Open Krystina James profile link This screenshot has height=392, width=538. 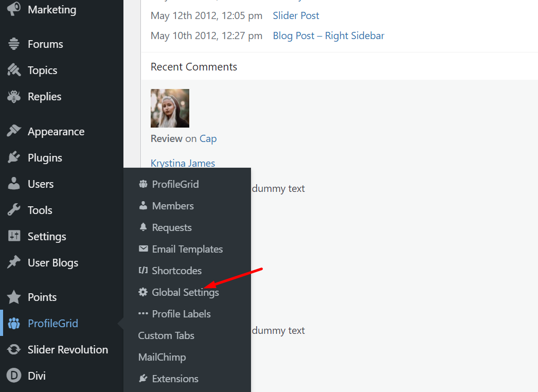[x=183, y=163]
